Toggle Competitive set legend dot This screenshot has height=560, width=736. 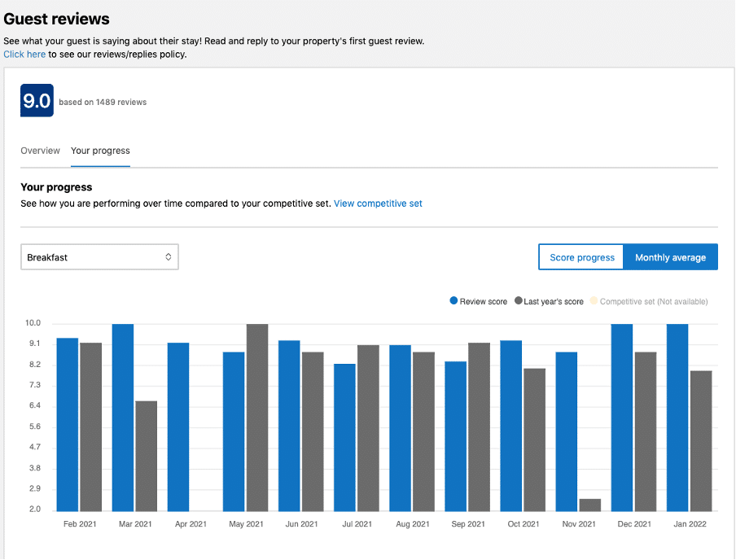(x=594, y=301)
